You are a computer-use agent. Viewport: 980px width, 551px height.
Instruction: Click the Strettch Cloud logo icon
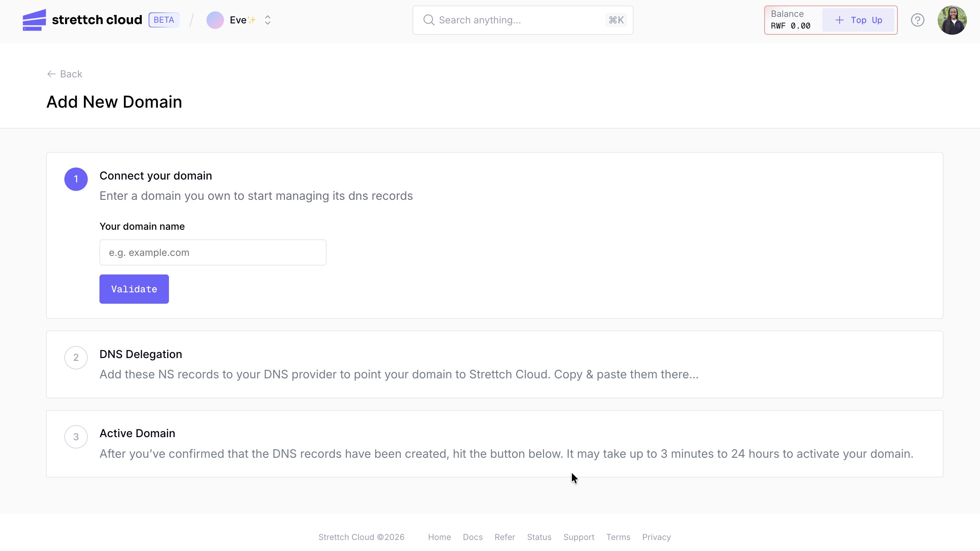(x=34, y=20)
